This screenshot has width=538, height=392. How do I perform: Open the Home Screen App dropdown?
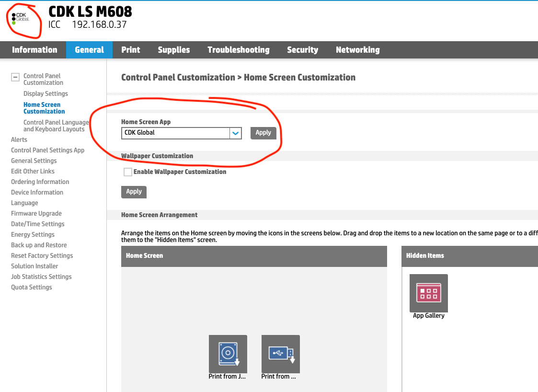tap(235, 133)
